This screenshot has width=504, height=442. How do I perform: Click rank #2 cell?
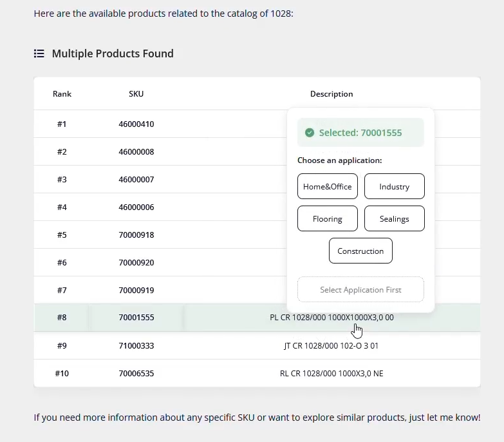[x=62, y=152]
